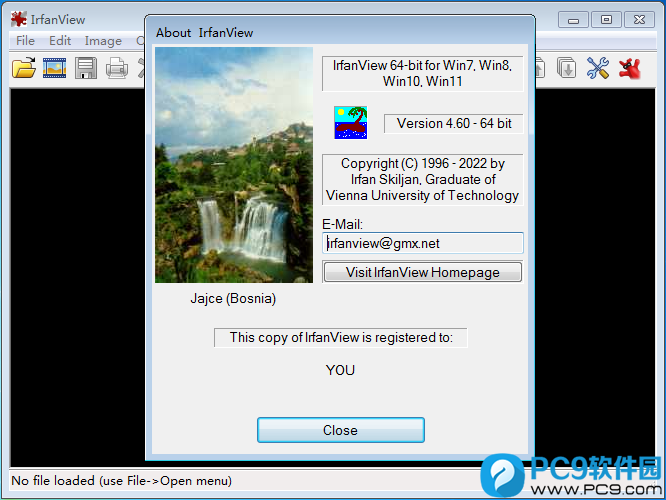666x500 pixels.
Task: Click the download page arrow toolbar icon
Action: click(567, 68)
